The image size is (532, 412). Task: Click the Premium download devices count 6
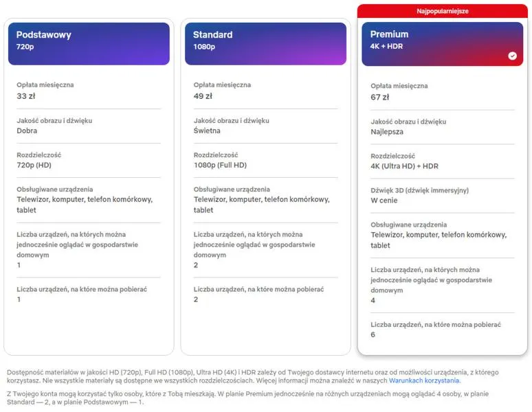click(373, 335)
